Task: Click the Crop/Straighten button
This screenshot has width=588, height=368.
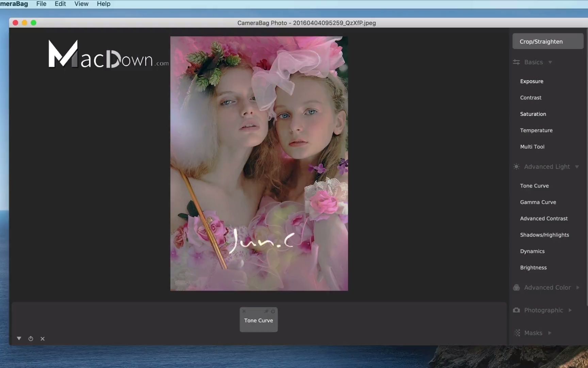Action: pos(548,41)
